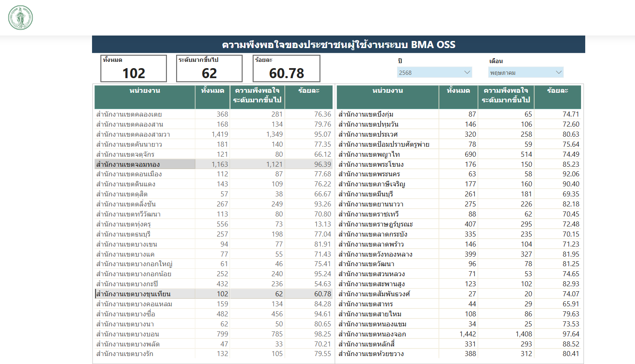Click the BMA emblem logo
The height and width of the screenshot is (364, 635).
pyautogui.click(x=20, y=18)
